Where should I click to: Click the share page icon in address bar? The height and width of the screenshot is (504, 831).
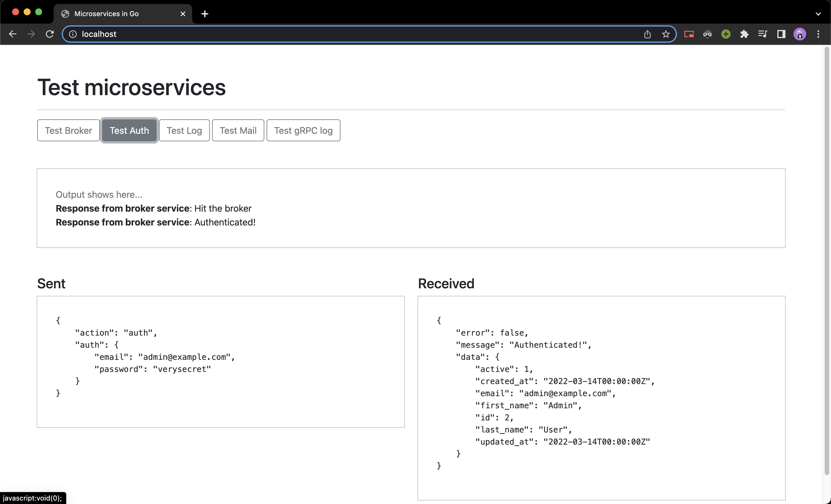pos(647,34)
